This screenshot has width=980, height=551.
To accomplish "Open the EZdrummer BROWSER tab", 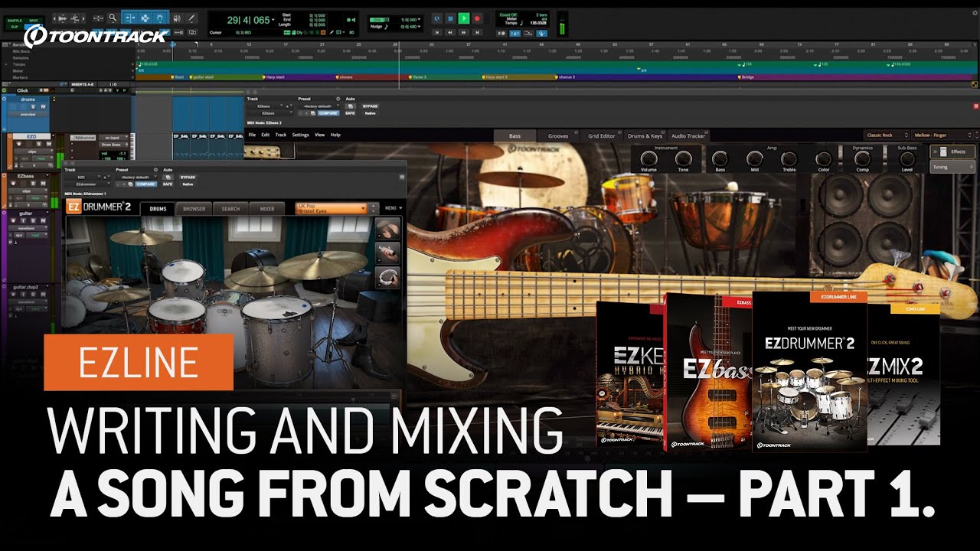I will pos(194,208).
